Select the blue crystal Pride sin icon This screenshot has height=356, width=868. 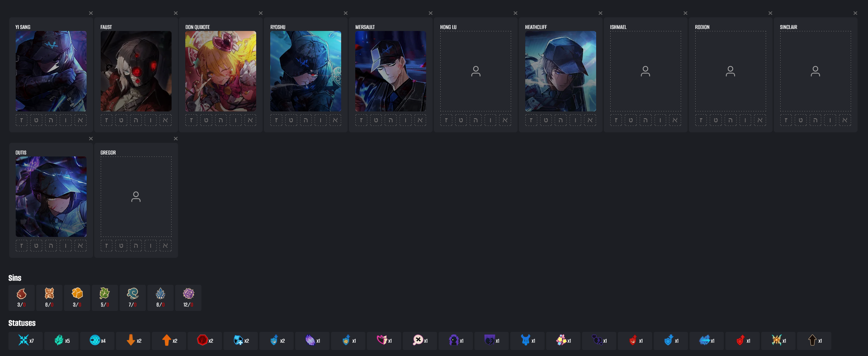click(x=160, y=294)
